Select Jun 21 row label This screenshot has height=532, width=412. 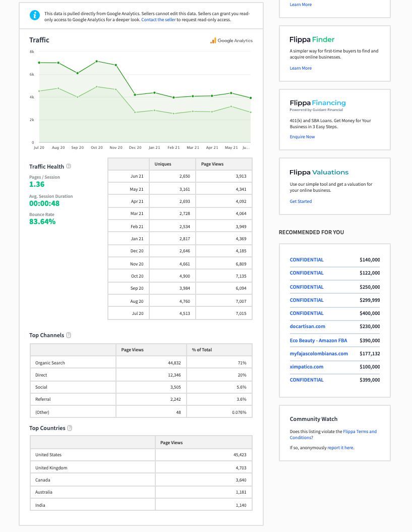click(137, 177)
